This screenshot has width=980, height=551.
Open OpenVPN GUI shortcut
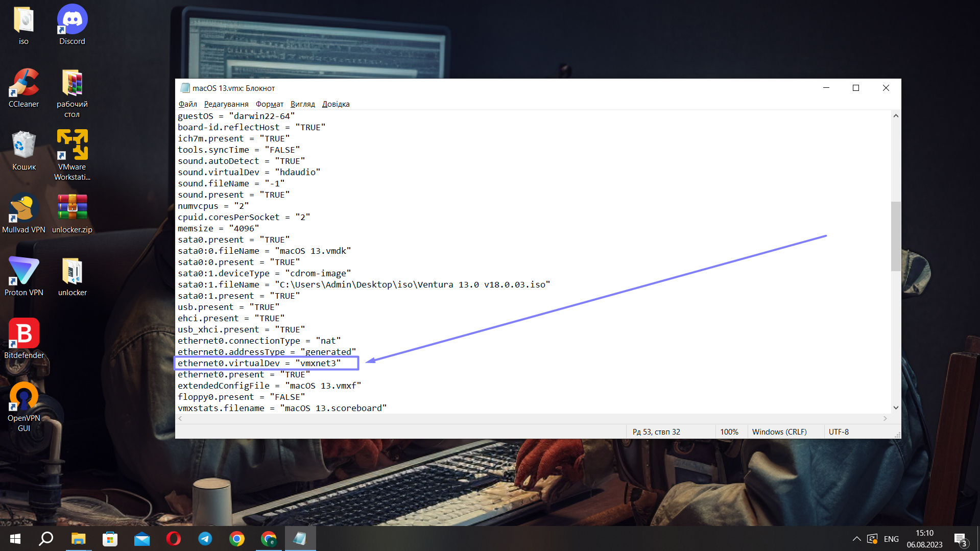pyautogui.click(x=23, y=408)
